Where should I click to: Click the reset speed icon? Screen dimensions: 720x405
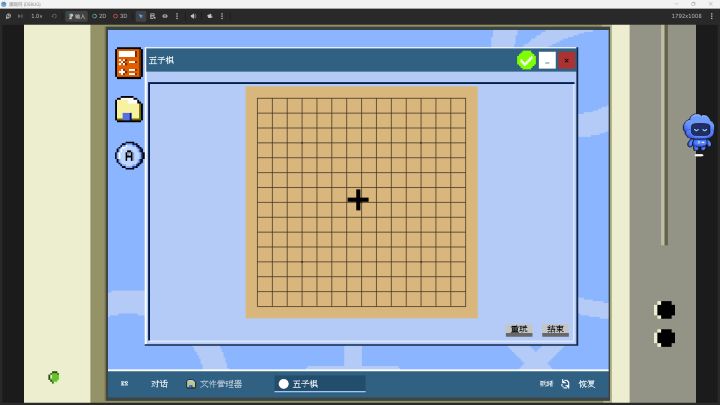[54, 16]
